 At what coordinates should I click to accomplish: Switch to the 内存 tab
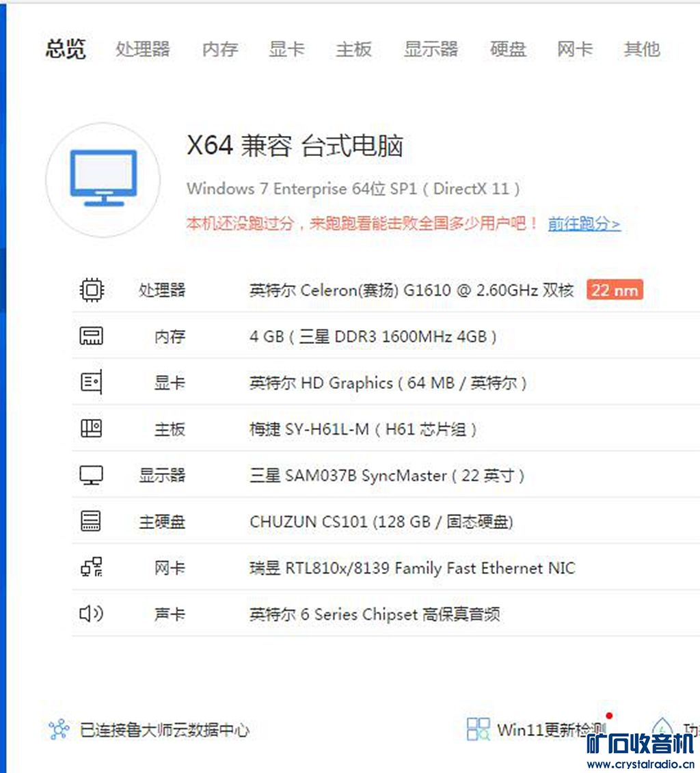[x=220, y=49]
